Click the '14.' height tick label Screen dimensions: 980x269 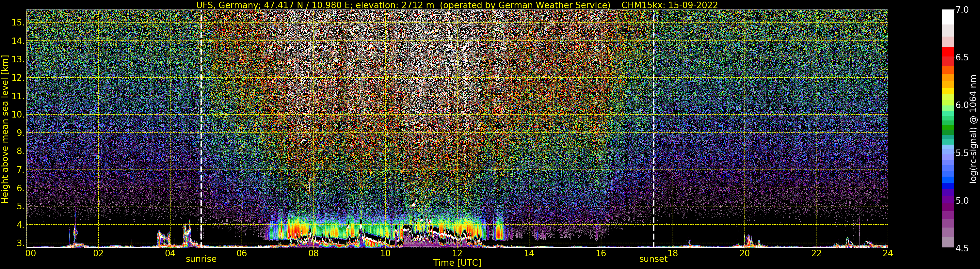pos(18,41)
